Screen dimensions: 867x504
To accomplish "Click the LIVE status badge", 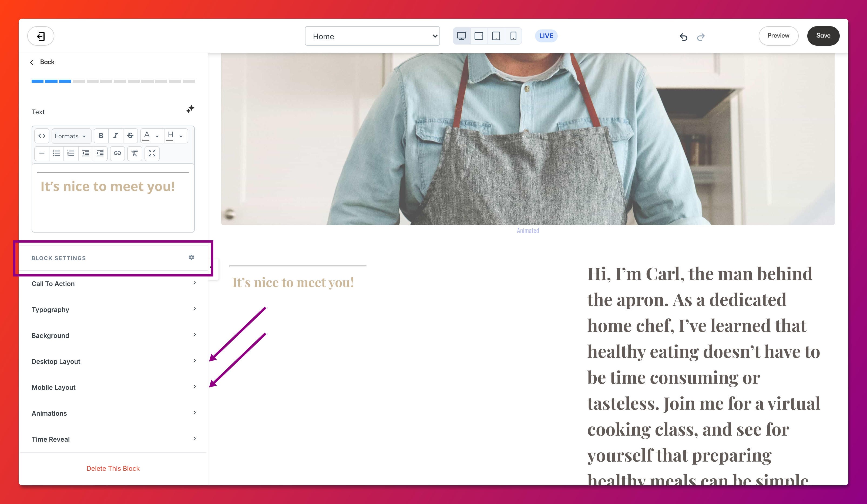I will (546, 36).
